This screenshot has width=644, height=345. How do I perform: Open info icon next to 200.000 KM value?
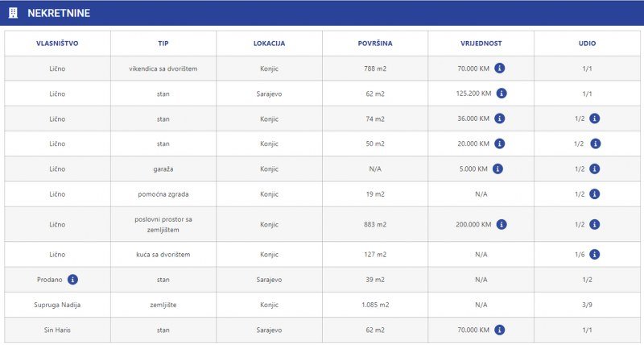click(502, 224)
